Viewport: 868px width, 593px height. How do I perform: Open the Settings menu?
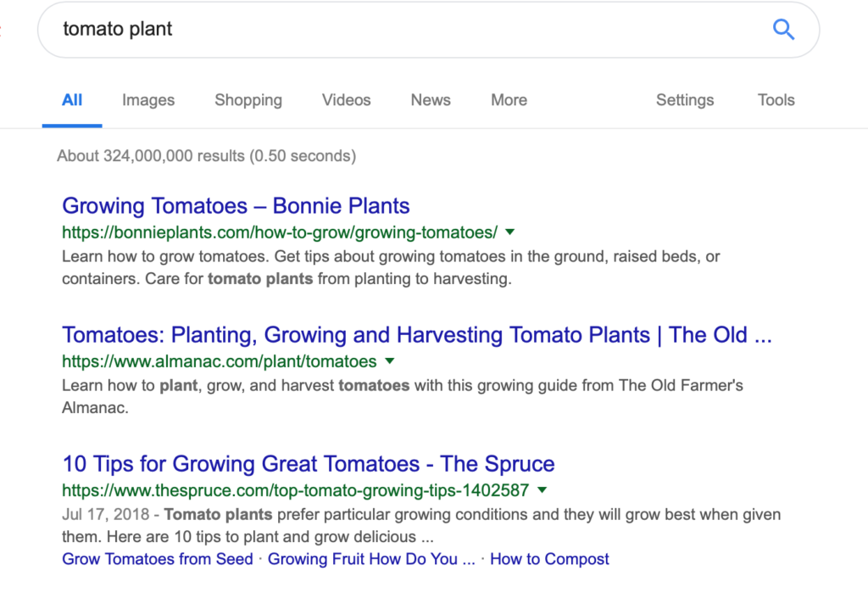[685, 100]
